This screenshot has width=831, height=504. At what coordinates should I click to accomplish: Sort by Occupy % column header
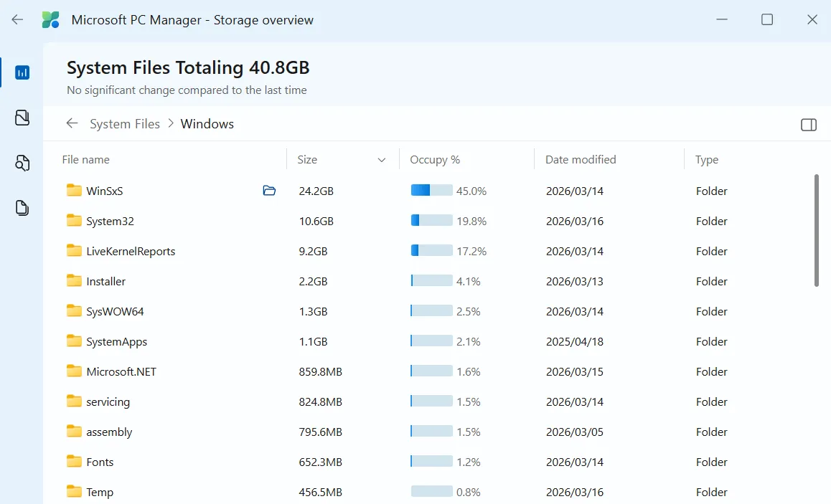point(435,160)
